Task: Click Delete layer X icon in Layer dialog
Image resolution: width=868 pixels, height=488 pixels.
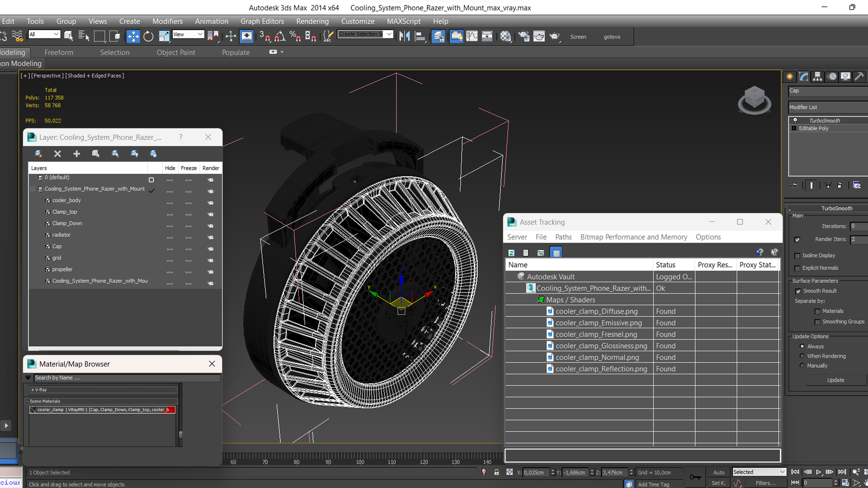Action: (57, 154)
